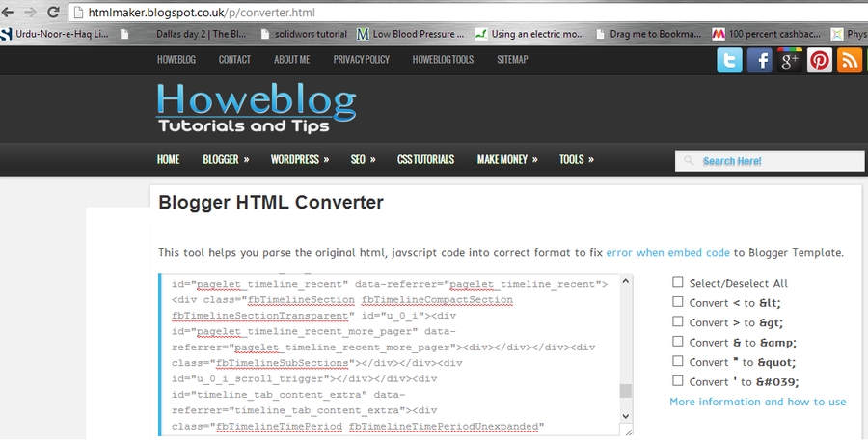Click the code textarea scrollbar thumb
Screen dimensions: 868x445
point(625,391)
